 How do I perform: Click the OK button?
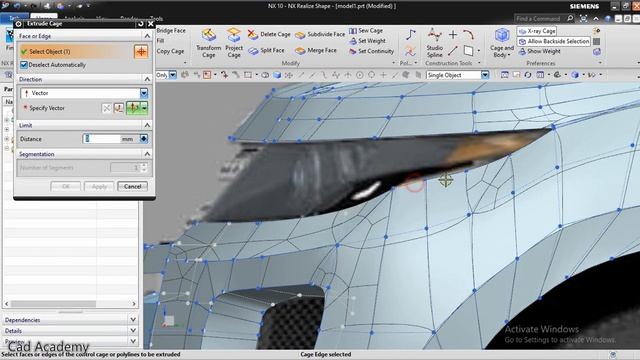(65, 187)
